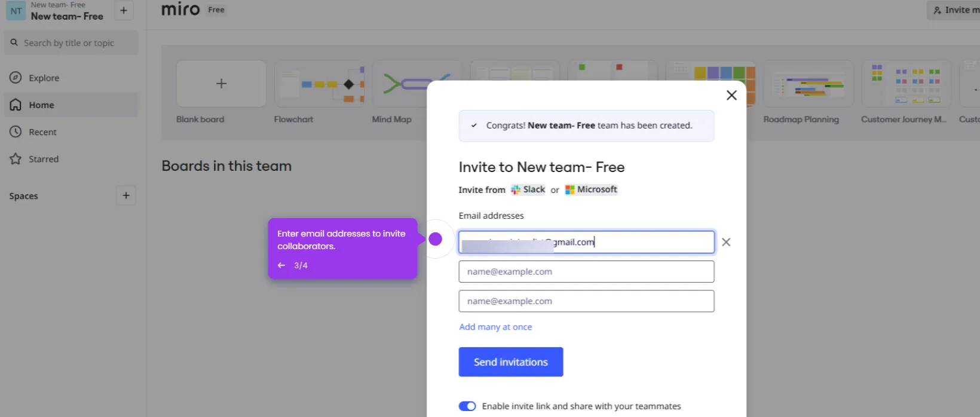Go back with the tooltip's left arrow
980x417 pixels.
(x=281, y=265)
